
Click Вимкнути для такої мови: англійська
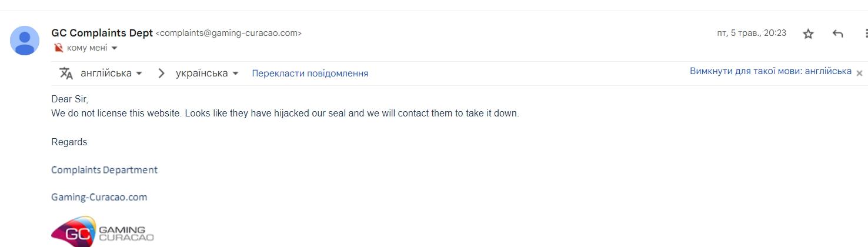point(770,71)
